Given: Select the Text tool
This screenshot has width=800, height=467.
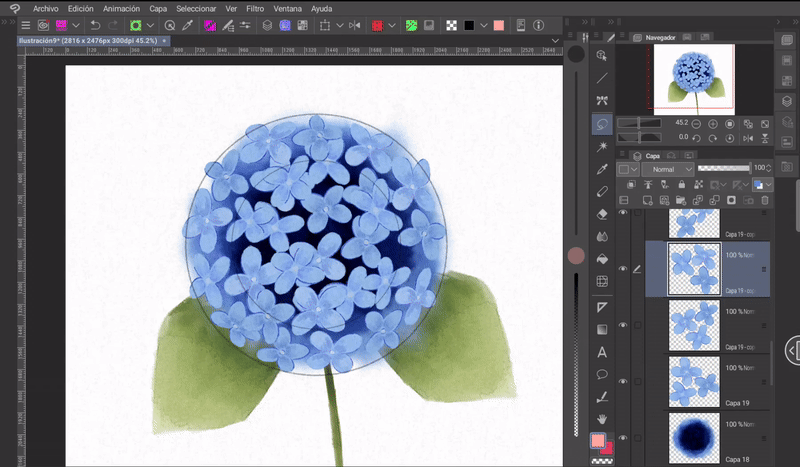Looking at the screenshot, I should pos(602,352).
